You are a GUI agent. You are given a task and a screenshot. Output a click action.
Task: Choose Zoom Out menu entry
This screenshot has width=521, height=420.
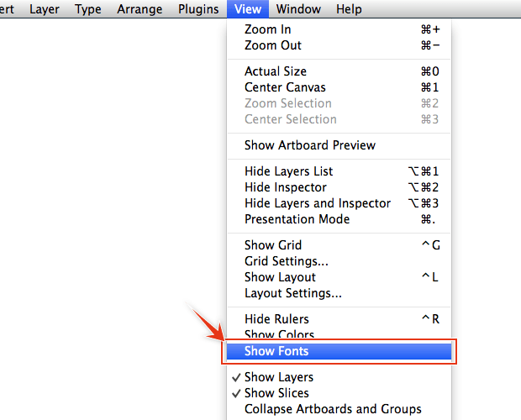point(272,45)
